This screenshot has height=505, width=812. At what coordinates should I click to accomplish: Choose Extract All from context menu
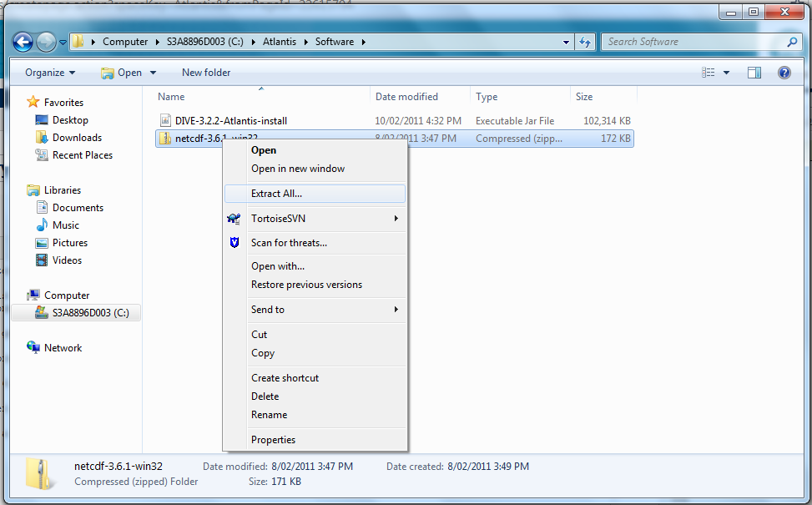[x=276, y=194]
